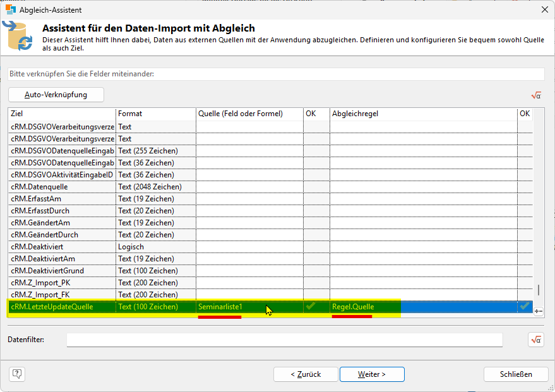Click the Abgleichregel column header
The width and height of the screenshot is (555, 392).
422,114
